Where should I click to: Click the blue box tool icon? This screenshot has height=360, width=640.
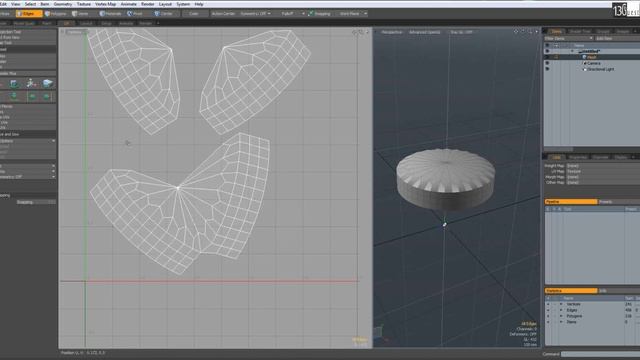47,84
